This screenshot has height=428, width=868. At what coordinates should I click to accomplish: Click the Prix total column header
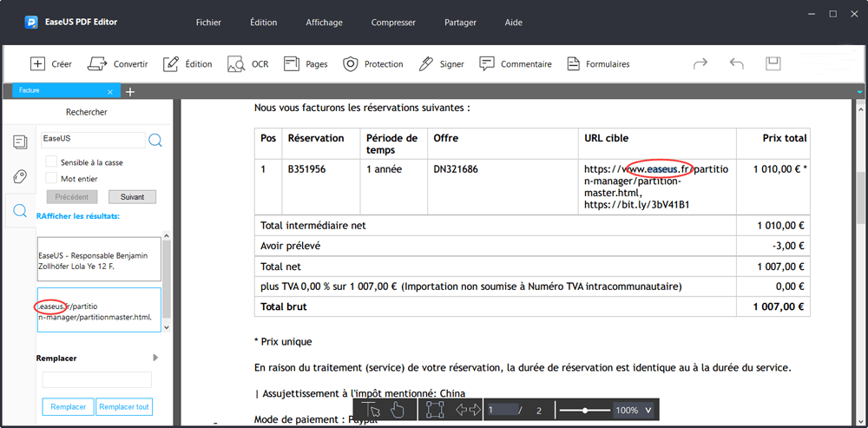click(785, 138)
